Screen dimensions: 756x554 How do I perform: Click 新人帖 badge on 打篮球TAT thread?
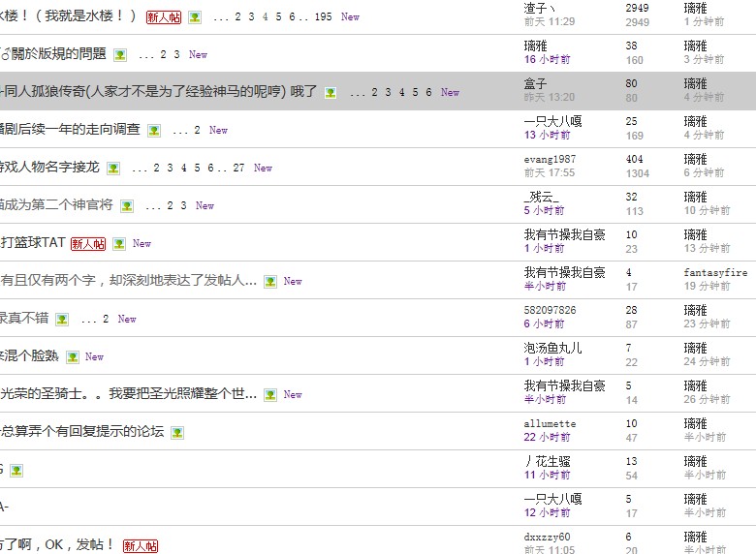tap(88, 244)
